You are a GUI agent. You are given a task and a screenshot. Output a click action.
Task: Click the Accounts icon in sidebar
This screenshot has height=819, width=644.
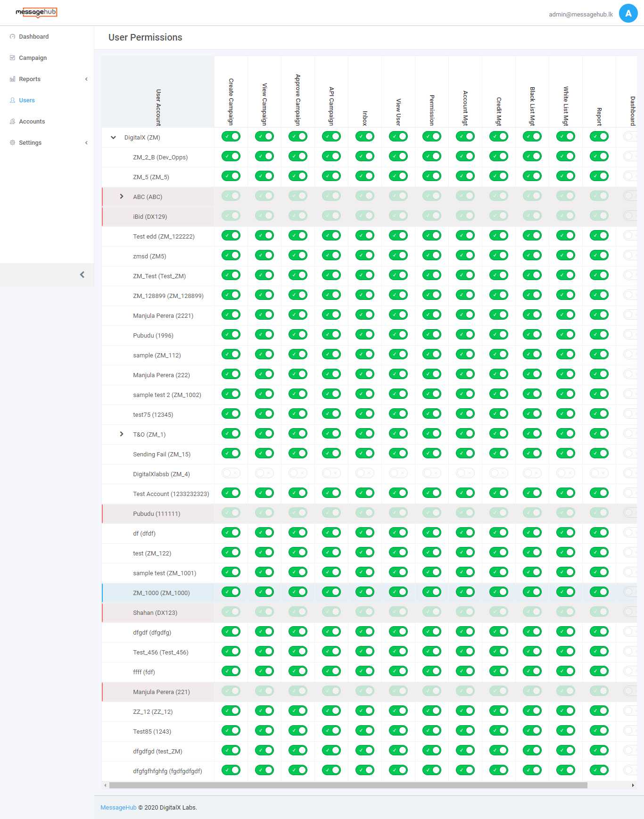13,122
